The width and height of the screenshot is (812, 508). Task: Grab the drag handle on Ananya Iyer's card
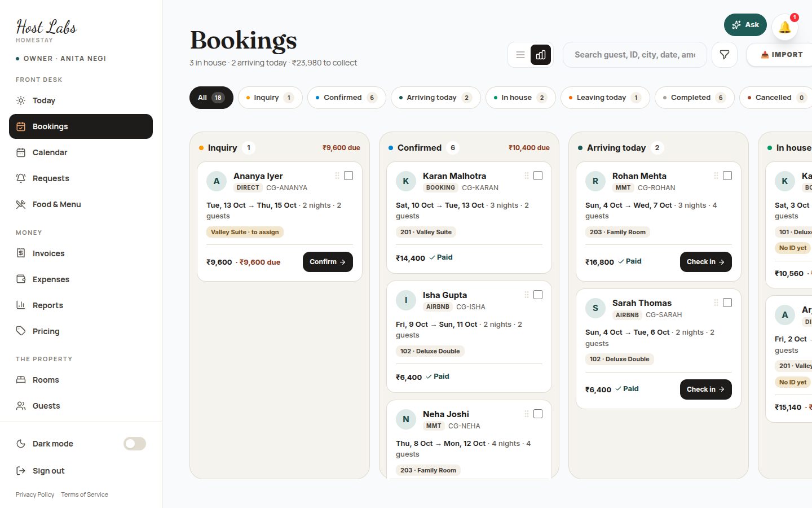coord(337,176)
